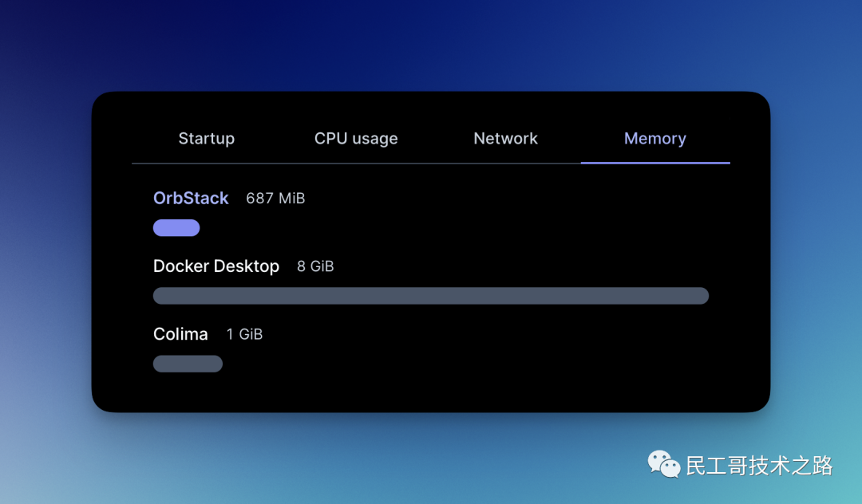Open the Startup tab
The width and height of the screenshot is (862, 504).
coord(206,138)
